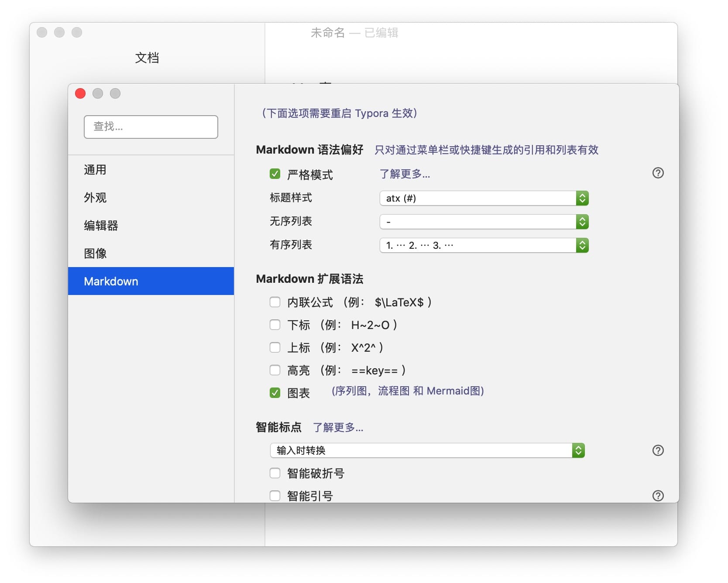Image resolution: width=728 pixels, height=583 pixels.
Task: Click help icon beside 输入时转换 dropdown
Action: [658, 450]
